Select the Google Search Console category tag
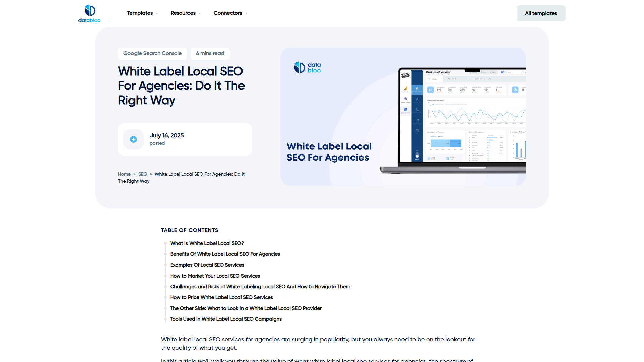 (152, 53)
